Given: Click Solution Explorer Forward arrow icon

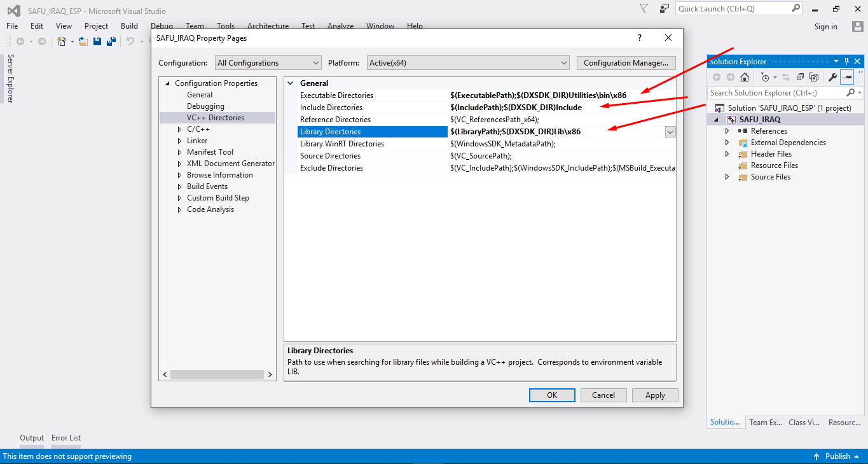Looking at the screenshot, I should [x=731, y=77].
